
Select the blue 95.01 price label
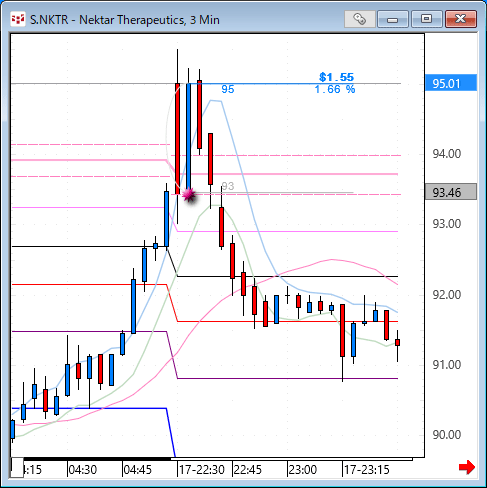451,83
